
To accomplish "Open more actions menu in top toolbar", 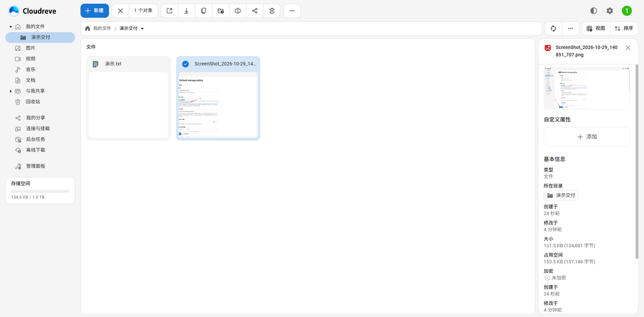I will click(x=292, y=11).
